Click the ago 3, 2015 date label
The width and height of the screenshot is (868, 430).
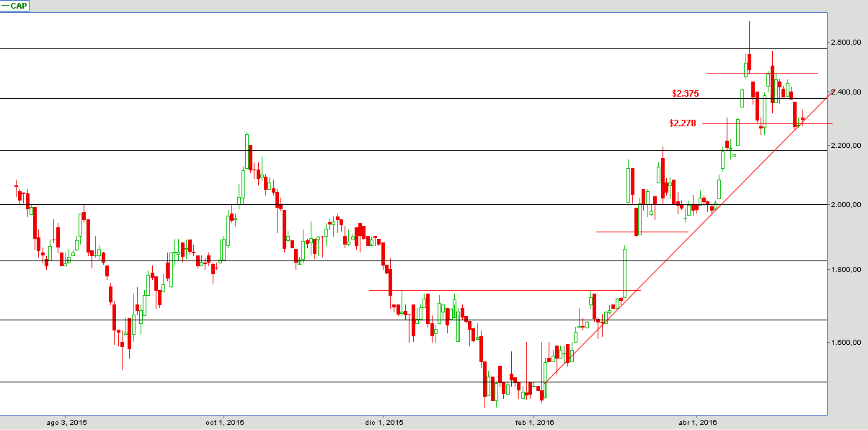point(66,422)
